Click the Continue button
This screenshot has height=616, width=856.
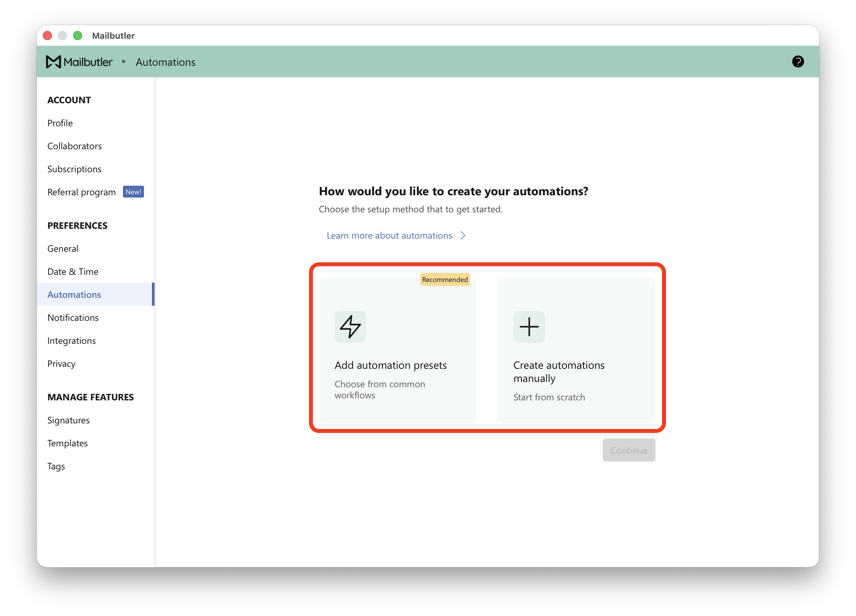pyautogui.click(x=629, y=450)
